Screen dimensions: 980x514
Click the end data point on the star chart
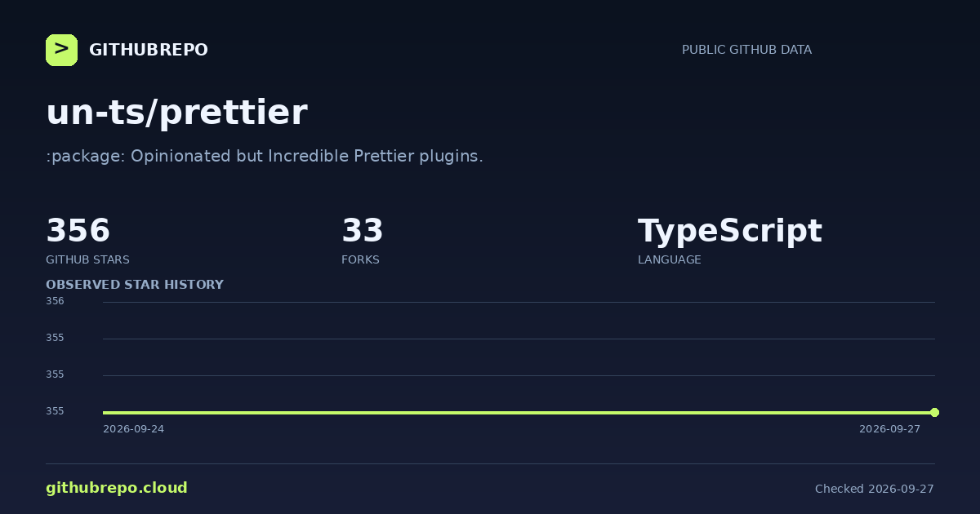pos(934,412)
